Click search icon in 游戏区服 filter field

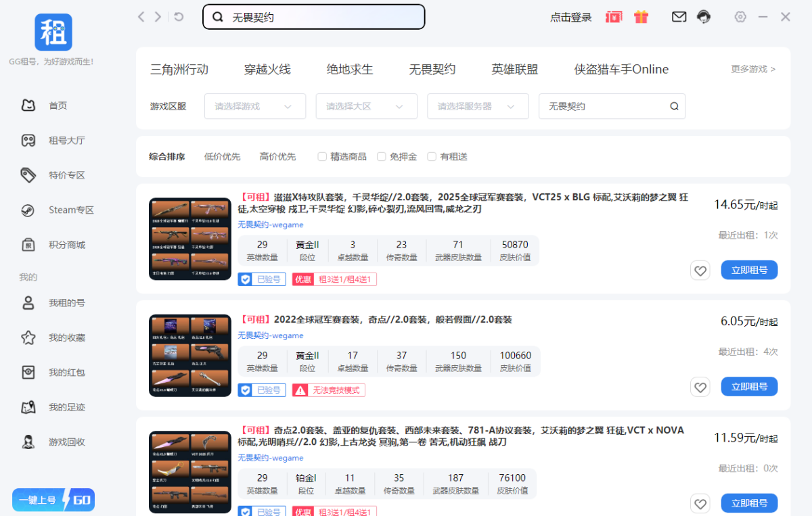674,106
